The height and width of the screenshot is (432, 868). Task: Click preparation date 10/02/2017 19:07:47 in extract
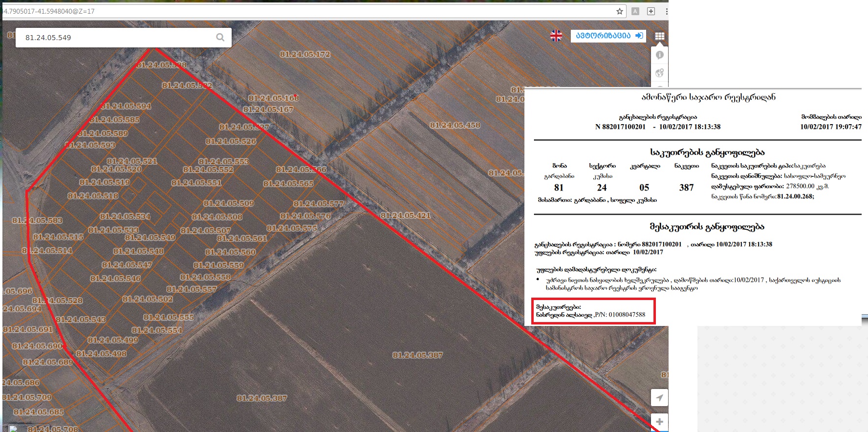(x=831, y=127)
